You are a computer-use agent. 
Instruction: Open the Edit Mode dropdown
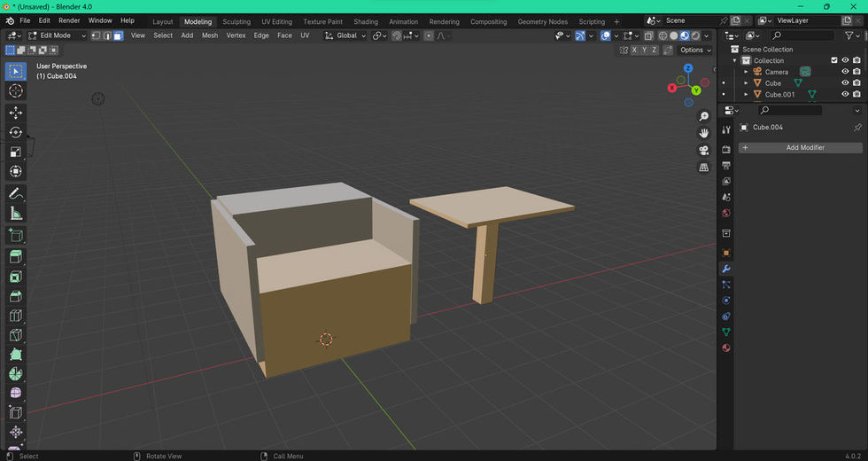point(58,35)
